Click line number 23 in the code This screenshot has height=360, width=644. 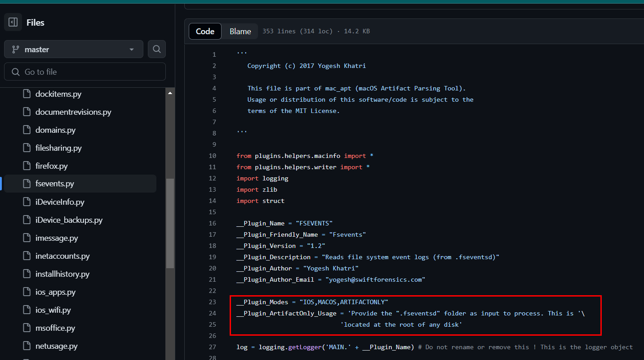coord(212,302)
